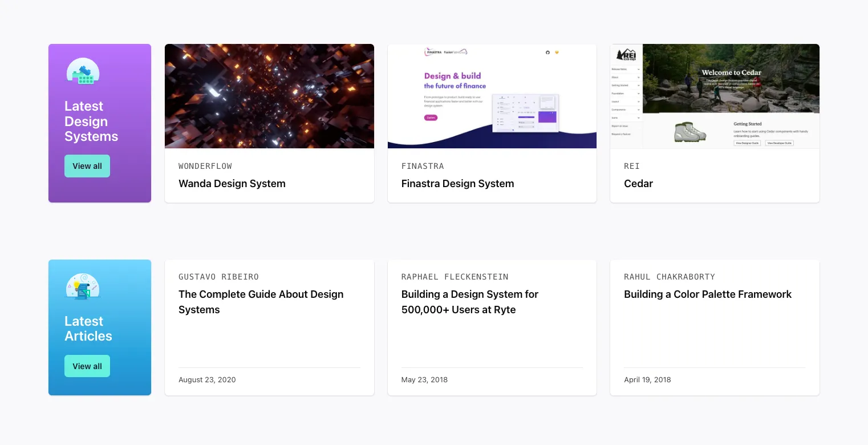Image resolution: width=868 pixels, height=445 pixels.
Task: Select Getting Started in the Cedar sidebar
Action: [626, 85]
